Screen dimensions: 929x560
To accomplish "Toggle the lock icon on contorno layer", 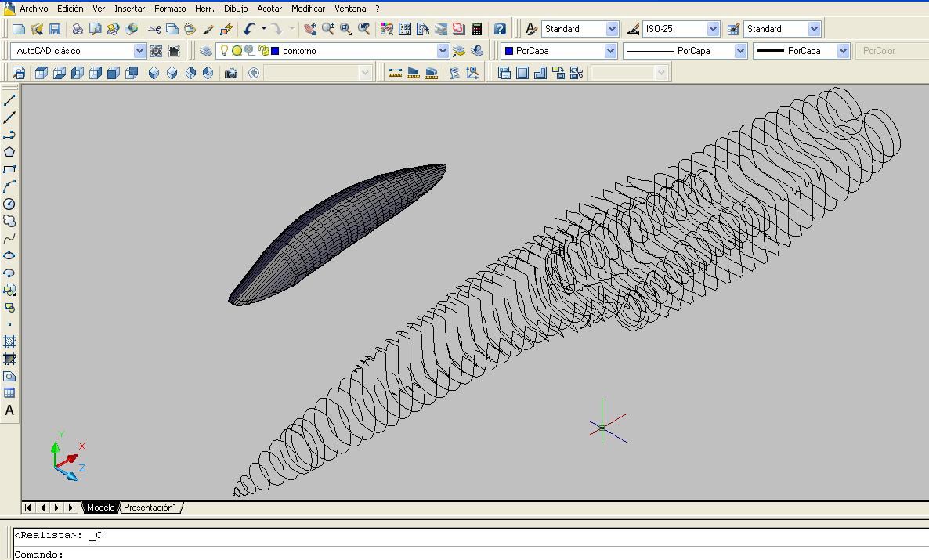I will [263, 51].
